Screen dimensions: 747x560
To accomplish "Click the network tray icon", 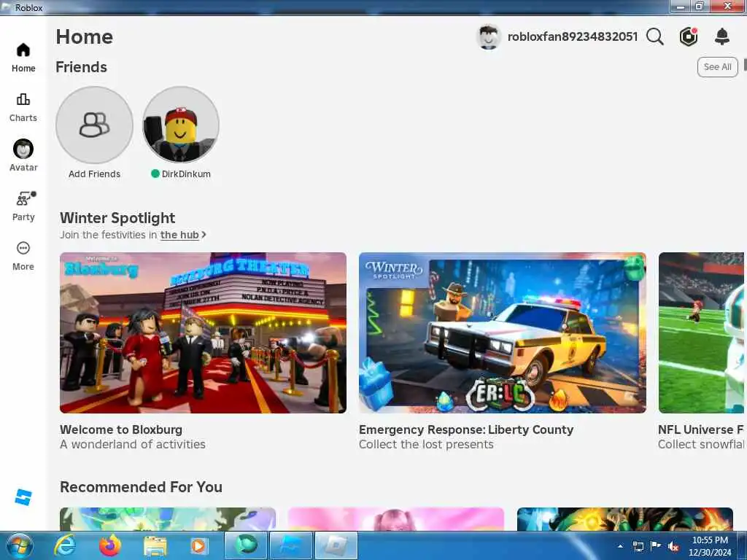I will 638,546.
